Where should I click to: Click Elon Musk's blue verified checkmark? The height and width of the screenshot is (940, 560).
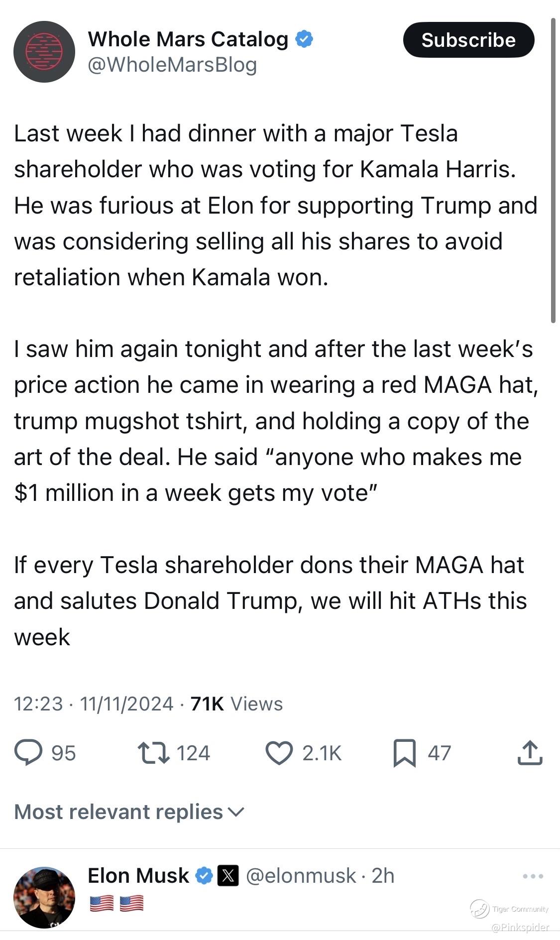(x=204, y=876)
